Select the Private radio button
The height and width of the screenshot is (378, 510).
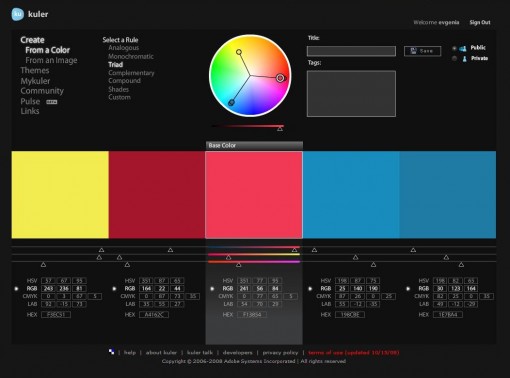click(454, 58)
